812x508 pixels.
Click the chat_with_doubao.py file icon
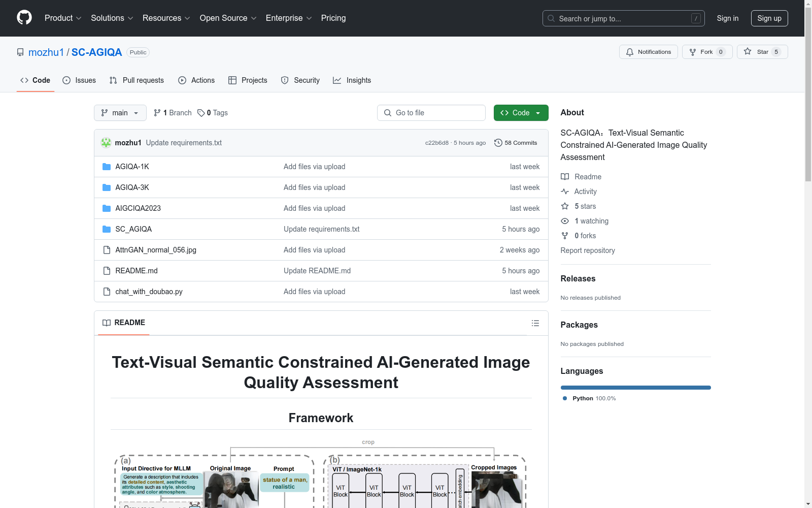pos(107,292)
